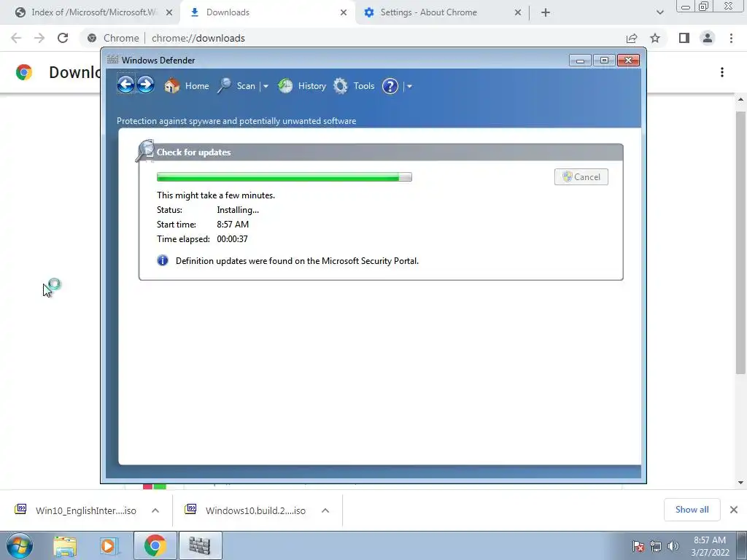Screen dimensions: 747x560
Task: Start a Scan from Defender toolbar
Action: click(x=237, y=86)
